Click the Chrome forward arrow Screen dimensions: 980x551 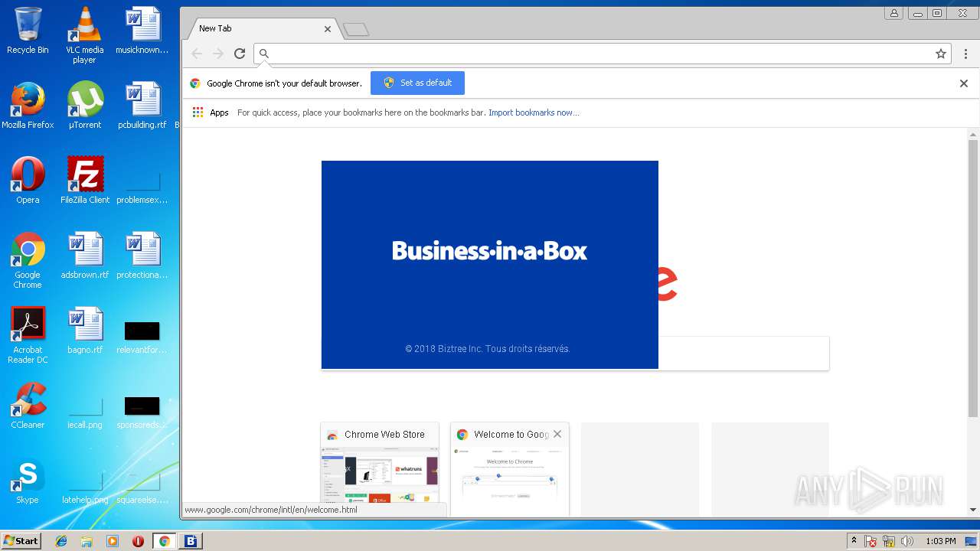[x=218, y=54]
